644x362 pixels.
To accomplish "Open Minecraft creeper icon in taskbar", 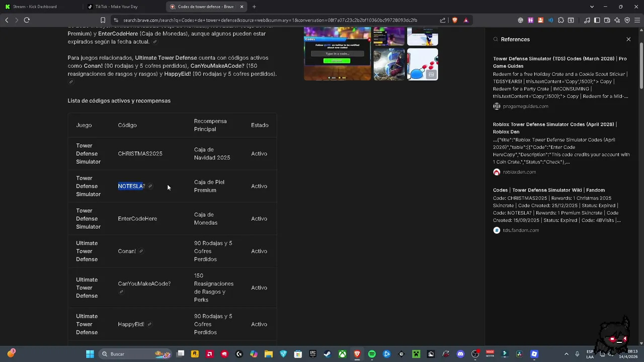I will click(416, 354).
